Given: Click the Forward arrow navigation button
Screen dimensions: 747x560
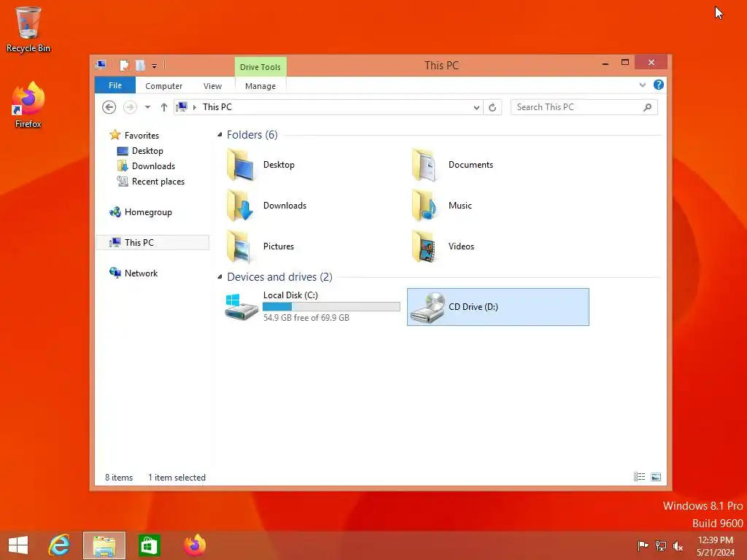Looking at the screenshot, I should tap(130, 107).
